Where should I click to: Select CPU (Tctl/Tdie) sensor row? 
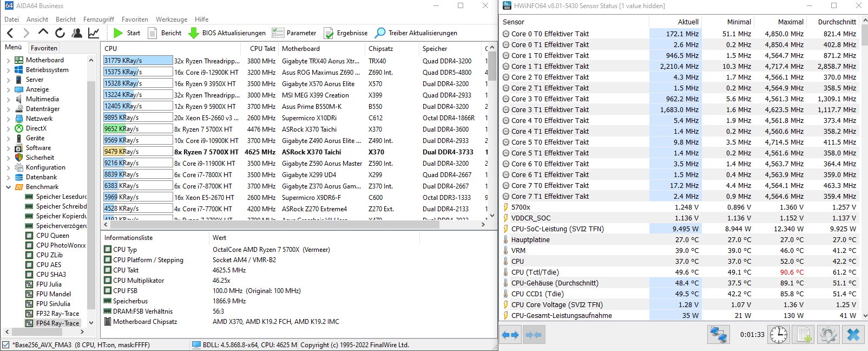[x=679, y=272]
